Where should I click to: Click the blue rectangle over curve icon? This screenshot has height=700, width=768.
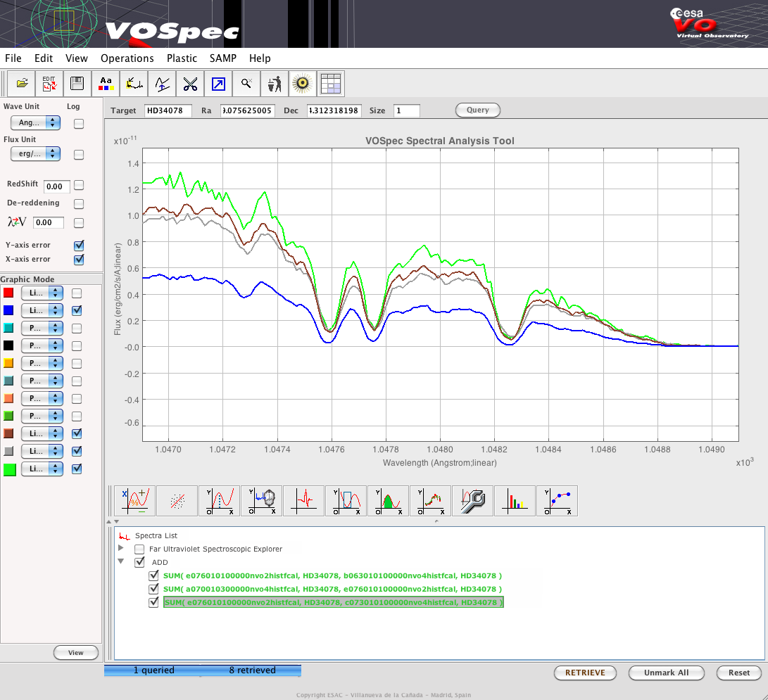click(x=346, y=501)
